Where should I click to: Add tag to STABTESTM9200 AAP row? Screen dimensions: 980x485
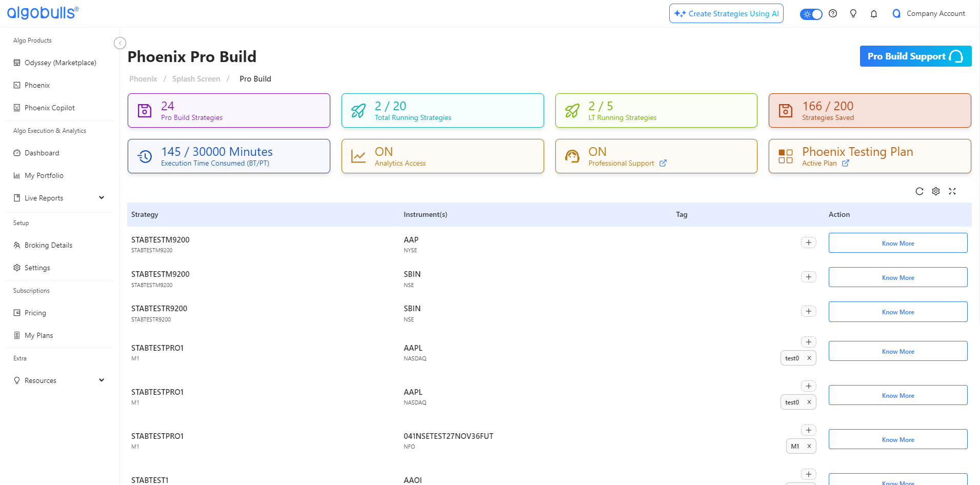point(809,243)
